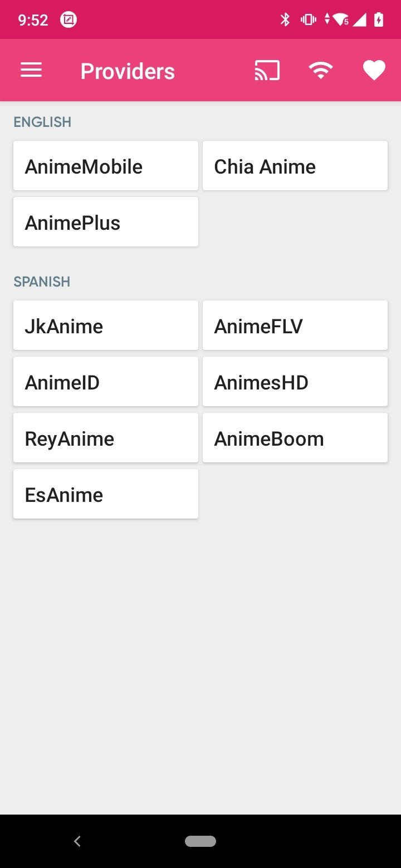Tap the Bluetooth status icon
The height and width of the screenshot is (868, 401).
tap(285, 21)
